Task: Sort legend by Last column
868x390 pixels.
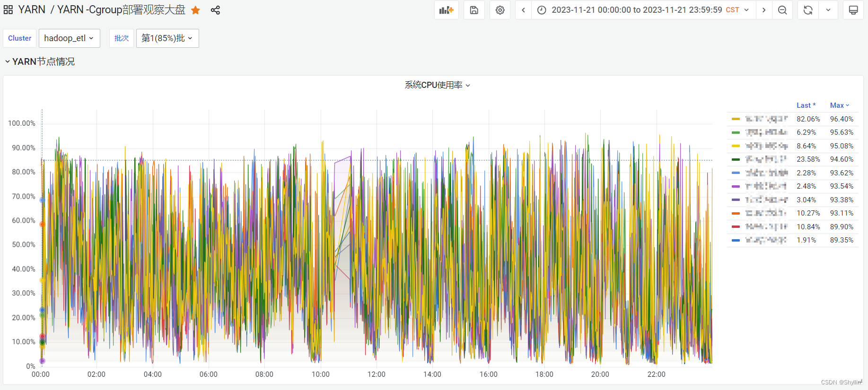Action: 806,105
